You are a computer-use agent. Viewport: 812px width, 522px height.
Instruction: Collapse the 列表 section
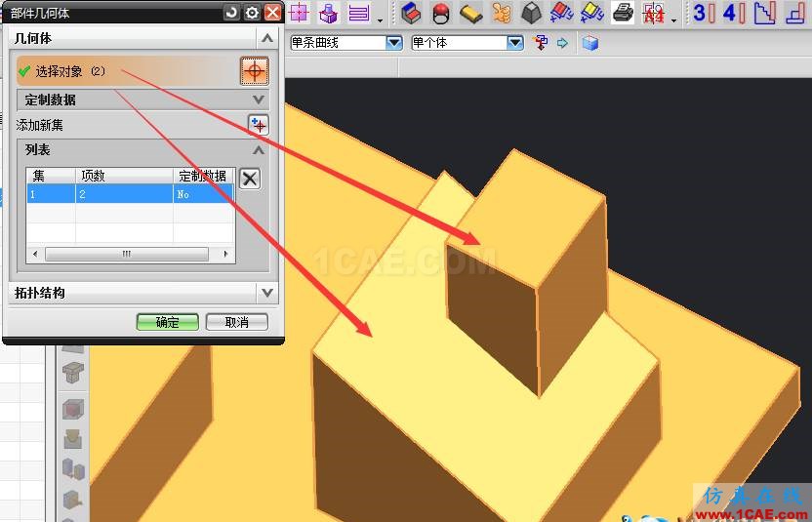(x=259, y=150)
